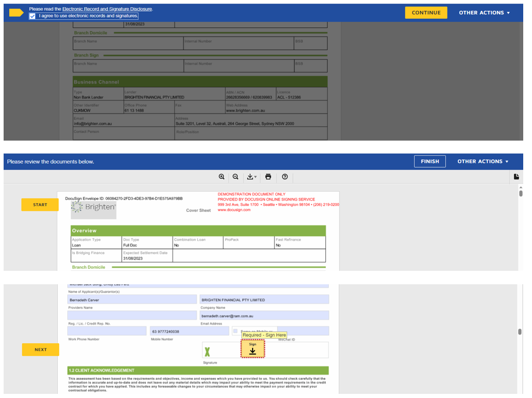
Task: Expand the download options dropdown
Action: [252, 177]
